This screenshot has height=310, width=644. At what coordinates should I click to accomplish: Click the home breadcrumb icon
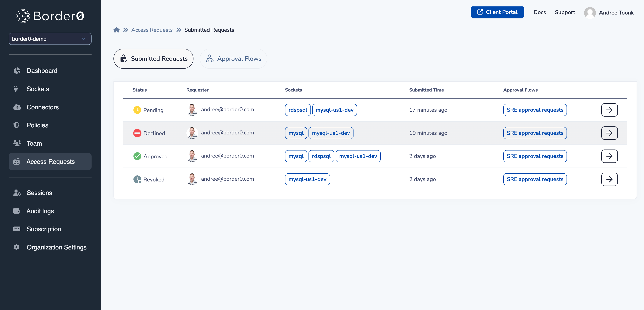tap(117, 30)
